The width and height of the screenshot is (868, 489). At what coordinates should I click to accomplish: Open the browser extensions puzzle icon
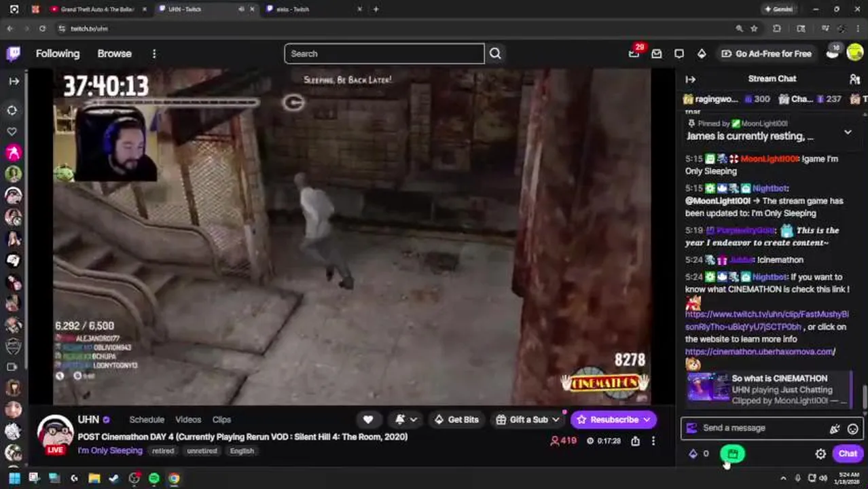pos(777,29)
